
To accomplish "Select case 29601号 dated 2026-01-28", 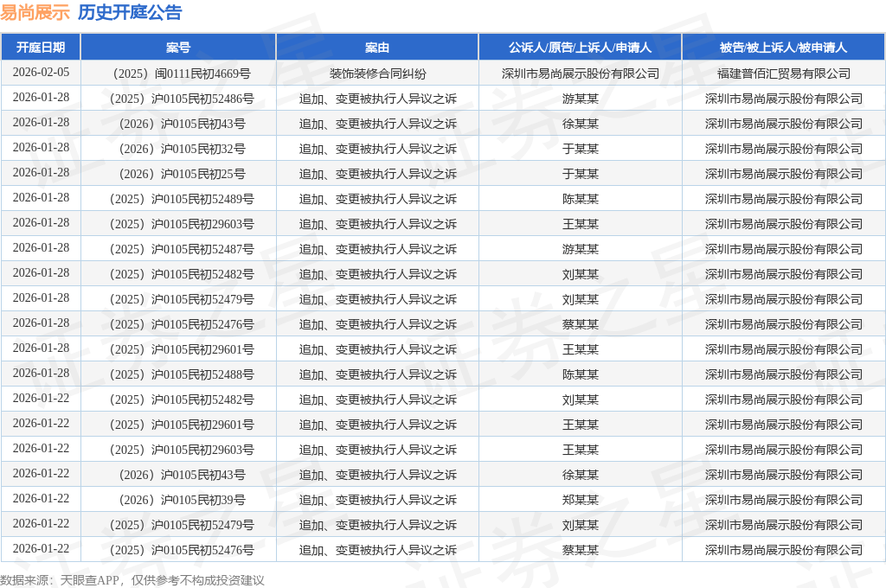I will (178, 349).
